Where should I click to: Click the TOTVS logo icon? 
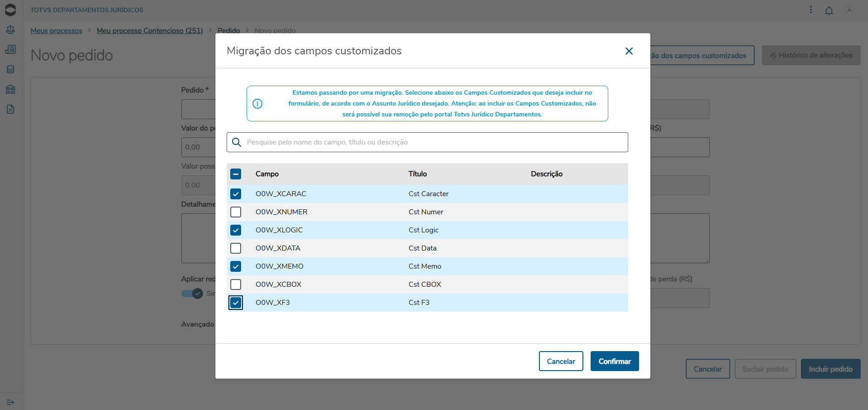tap(10, 10)
